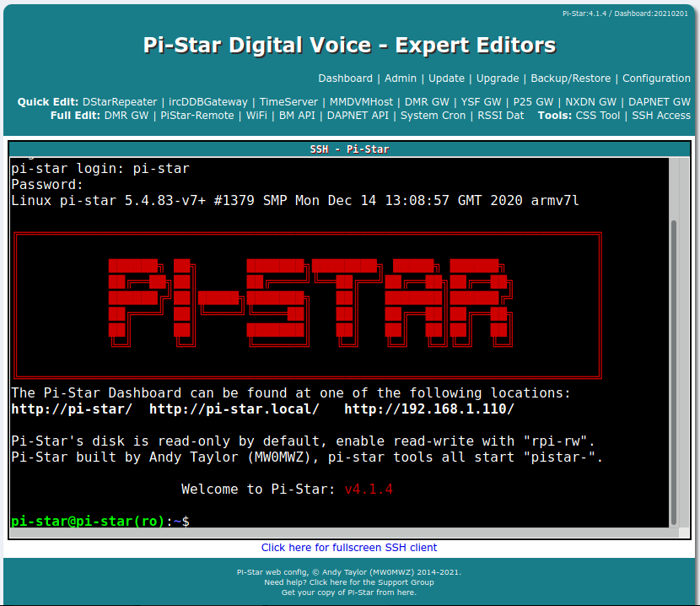Open P25 GW quick editor

point(533,102)
